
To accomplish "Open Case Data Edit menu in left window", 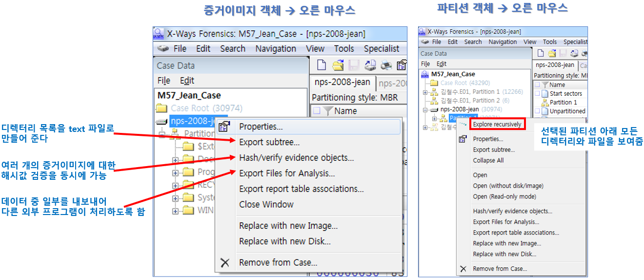I will (x=187, y=81).
